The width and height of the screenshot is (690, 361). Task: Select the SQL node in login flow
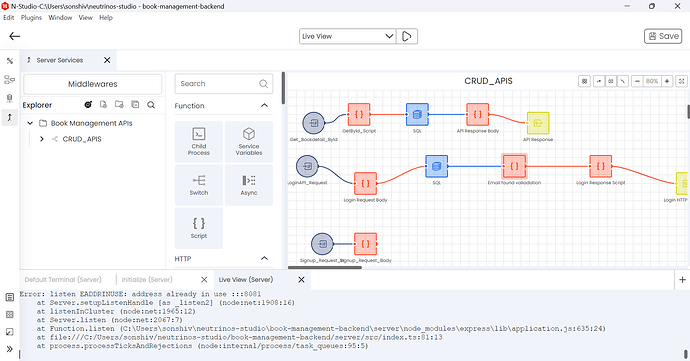tap(437, 166)
